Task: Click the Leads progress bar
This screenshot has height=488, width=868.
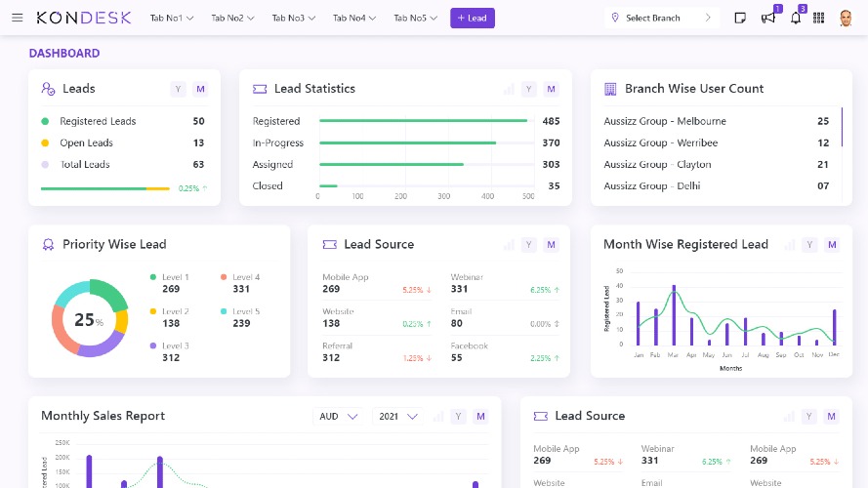Action: click(x=105, y=188)
